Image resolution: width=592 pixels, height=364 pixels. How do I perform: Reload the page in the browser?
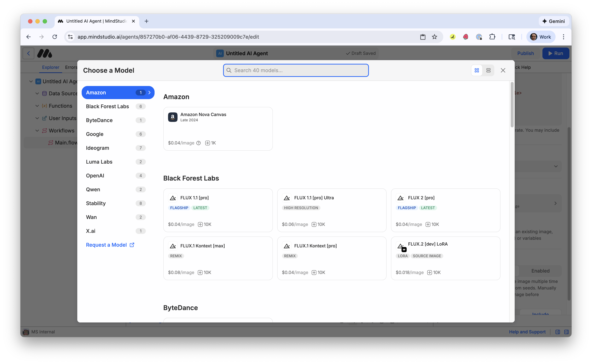55,37
